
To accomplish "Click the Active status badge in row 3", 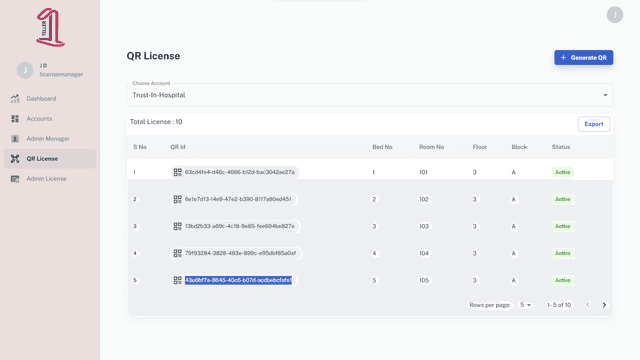I will tap(562, 226).
